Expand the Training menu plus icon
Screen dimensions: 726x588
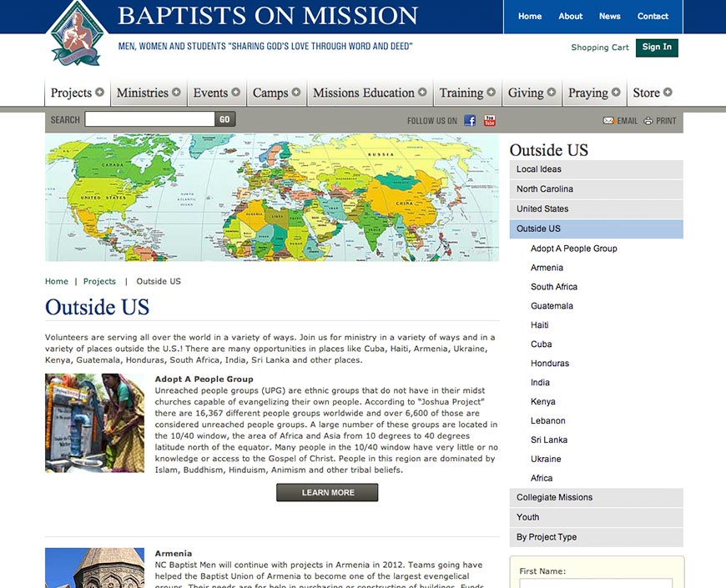(x=492, y=92)
